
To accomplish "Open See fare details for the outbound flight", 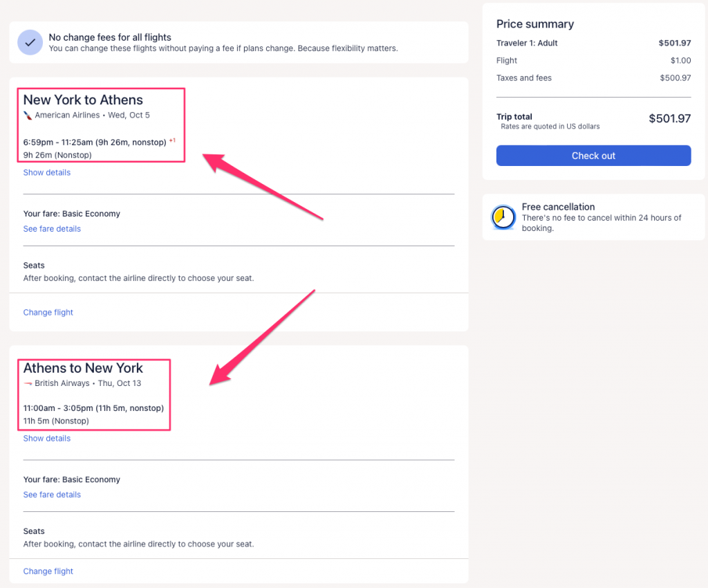I will (x=52, y=229).
